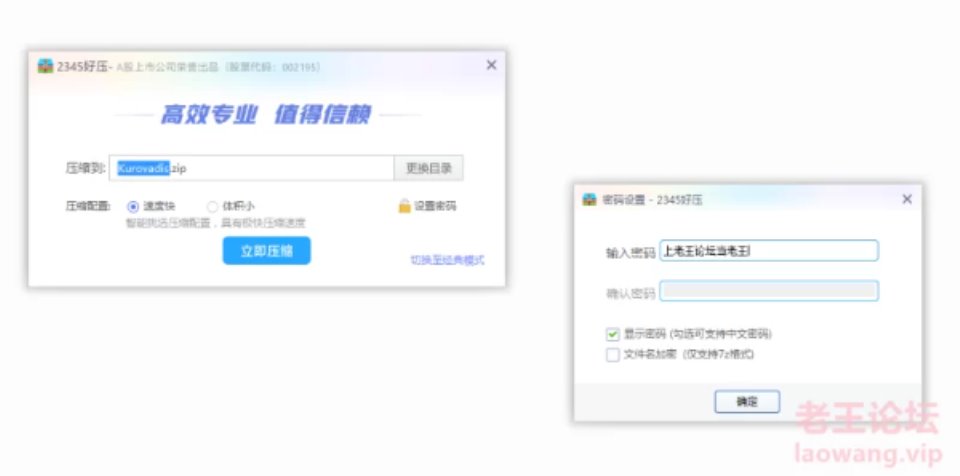Click the 高效专业 值得信赖 banner text
The width and height of the screenshot is (960, 476).
pos(266,115)
